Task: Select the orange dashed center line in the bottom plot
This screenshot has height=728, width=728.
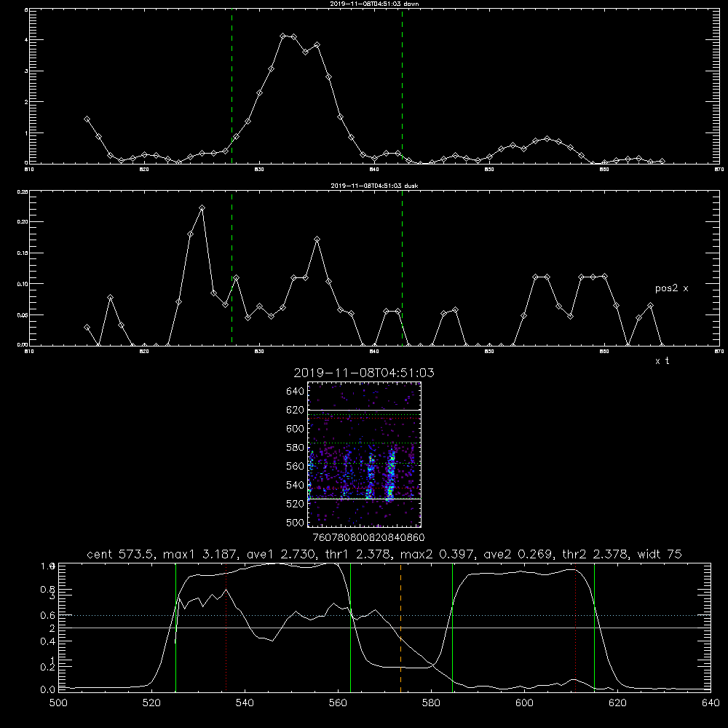Action: click(x=400, y=628)
